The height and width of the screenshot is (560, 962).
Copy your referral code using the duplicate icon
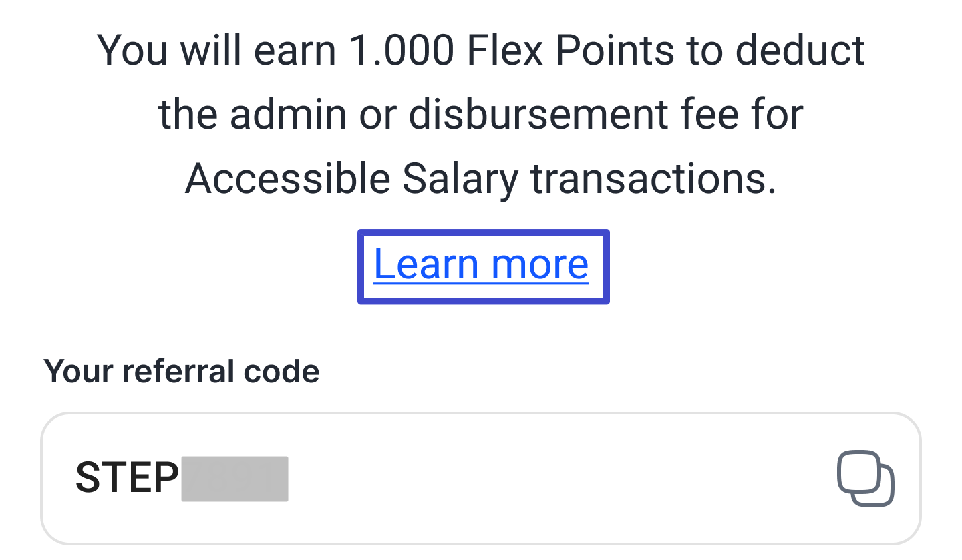[865, 478]
